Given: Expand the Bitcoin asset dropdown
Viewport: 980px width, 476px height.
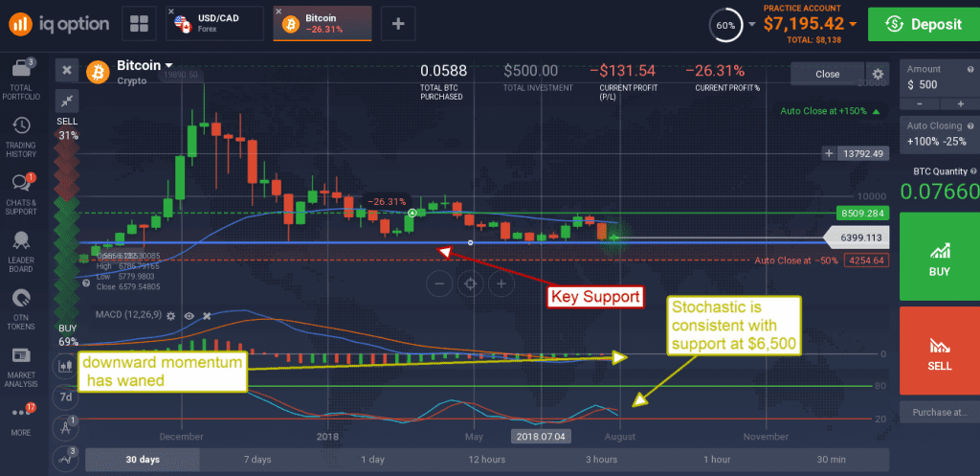Looking at the screenshot, I should click(168, 65).
